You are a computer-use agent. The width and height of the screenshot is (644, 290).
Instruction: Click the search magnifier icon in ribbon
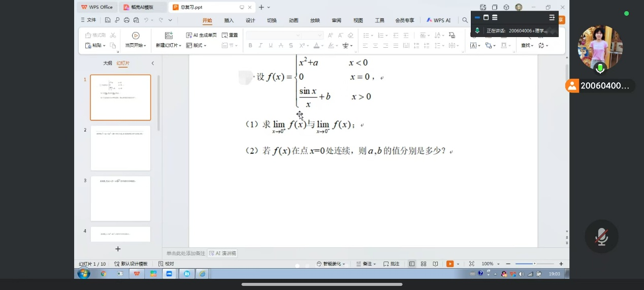click(465, 20)
